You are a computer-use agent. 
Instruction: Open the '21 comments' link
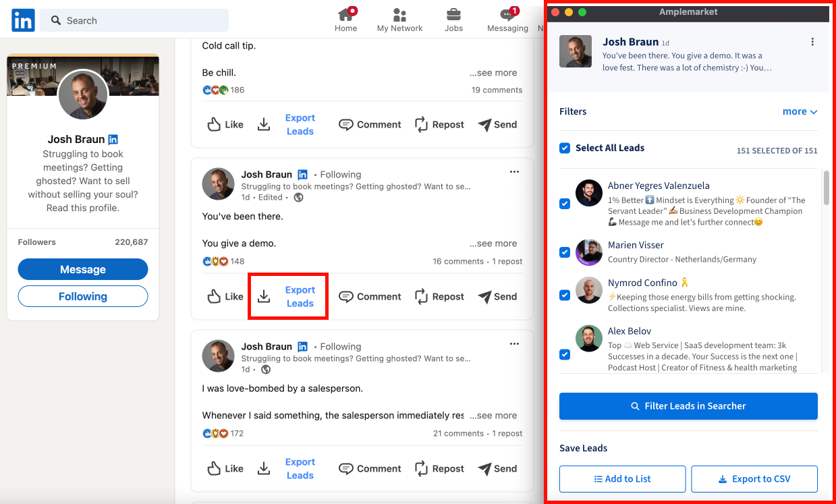(x=458, y=433)
